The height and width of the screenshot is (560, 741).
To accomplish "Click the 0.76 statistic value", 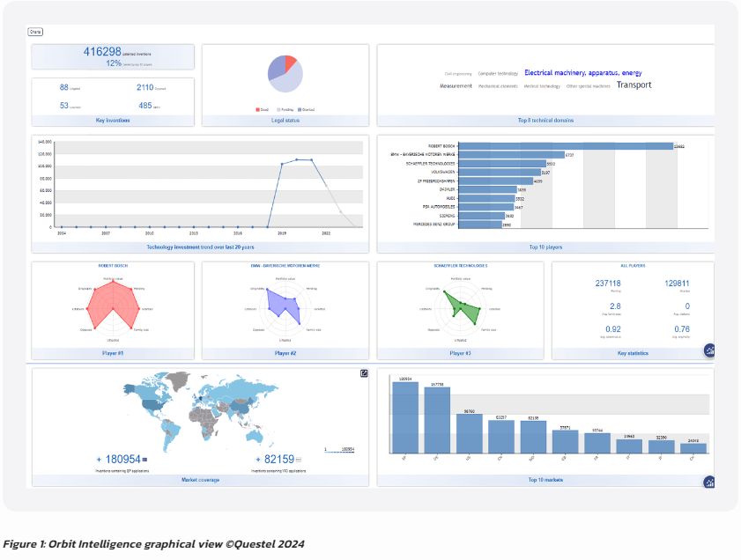I will 682,329.
